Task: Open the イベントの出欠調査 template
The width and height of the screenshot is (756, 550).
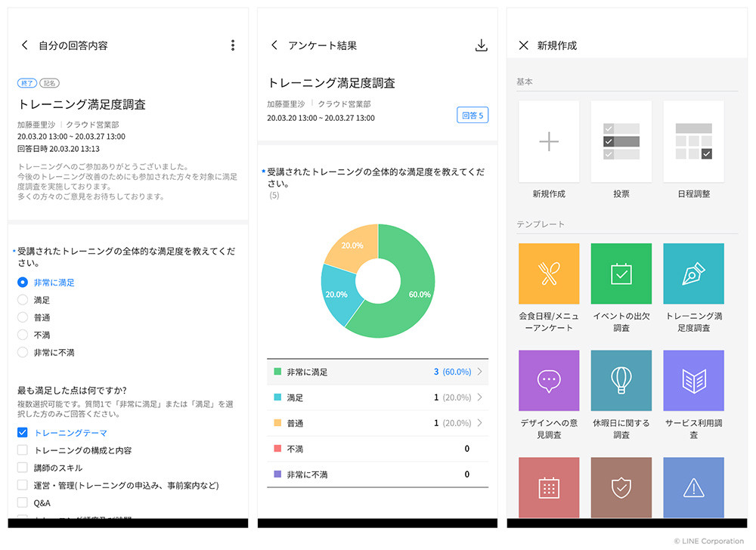Action: point(621,273)
